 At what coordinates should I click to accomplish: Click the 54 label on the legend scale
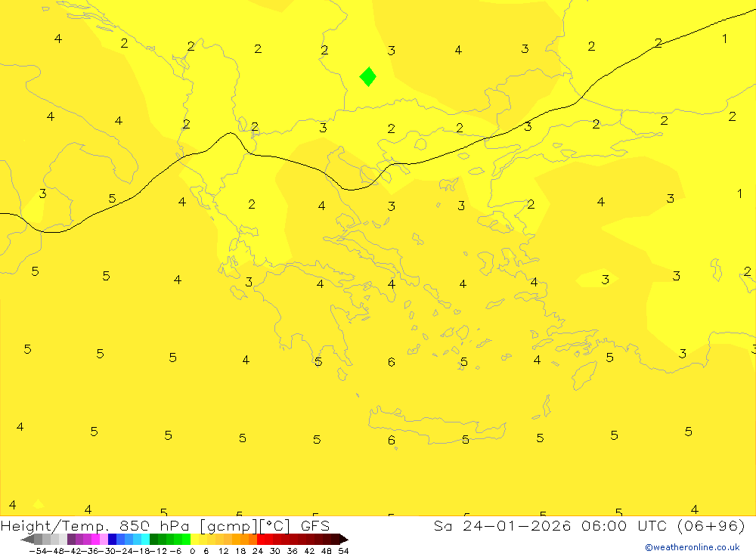click(x=343, y=551)
